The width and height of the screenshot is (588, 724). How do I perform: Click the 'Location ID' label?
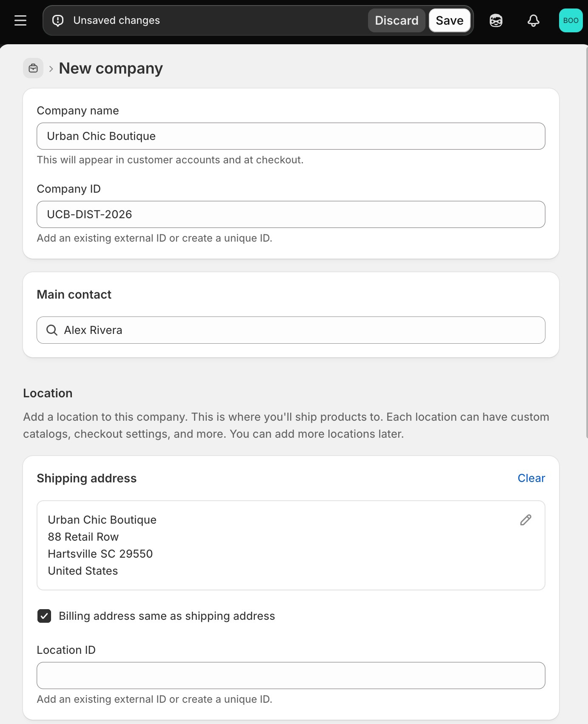point(66,650)
